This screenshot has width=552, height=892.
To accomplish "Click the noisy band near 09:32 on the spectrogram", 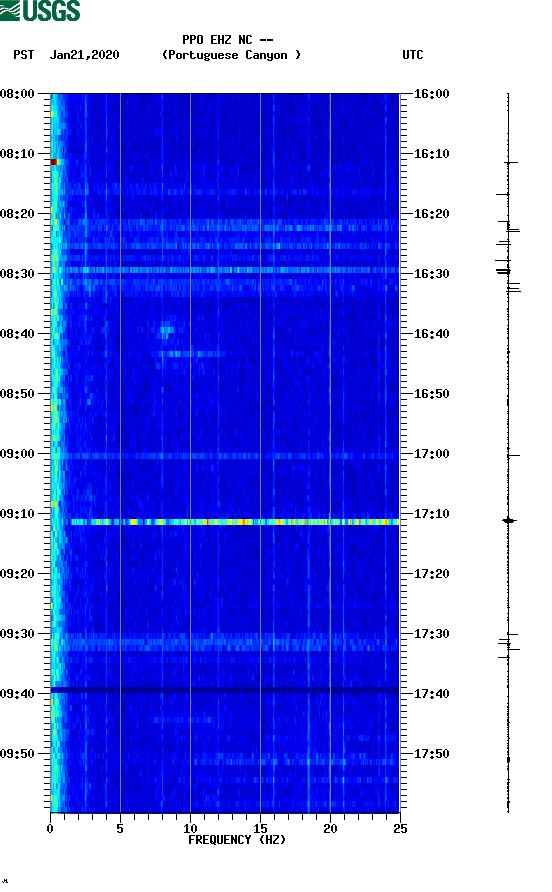I will [225, 645].
